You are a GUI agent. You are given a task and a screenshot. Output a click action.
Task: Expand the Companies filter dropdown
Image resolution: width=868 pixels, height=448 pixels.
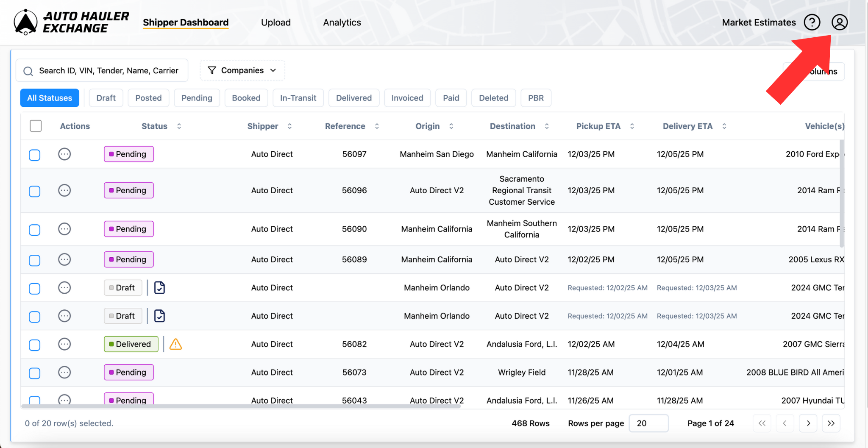point(242,70)
